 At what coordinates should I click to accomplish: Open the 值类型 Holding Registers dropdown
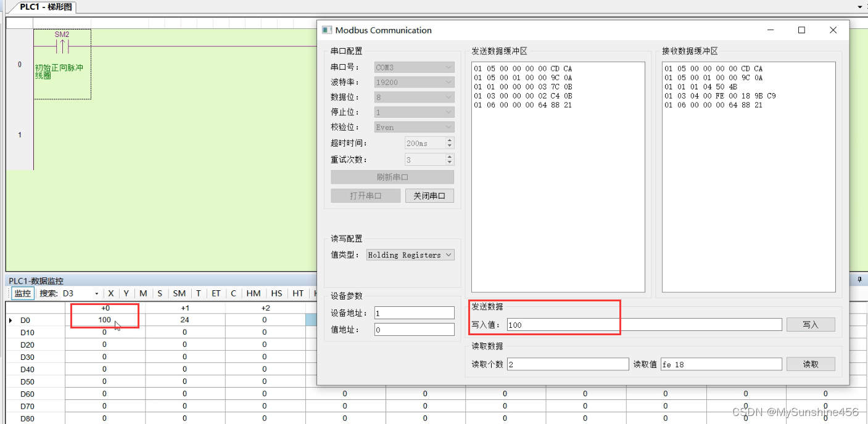click(x=410, y=255)
